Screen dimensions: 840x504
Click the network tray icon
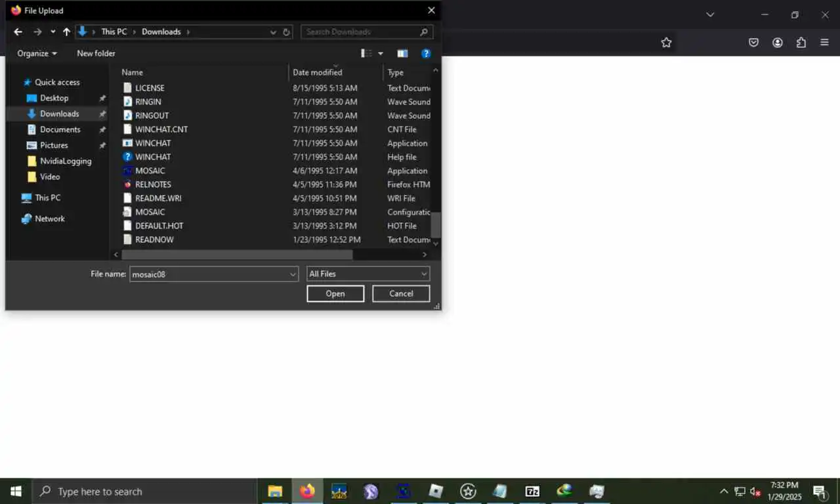pyautogui.click(x=740, y=492)
